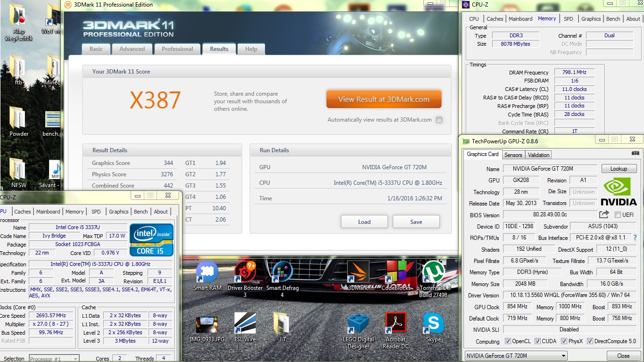Switch to Advanced tab in 3DMark 11
Image resolution: width=644 pixels, height=362 pixels.
tap(132, 49)
